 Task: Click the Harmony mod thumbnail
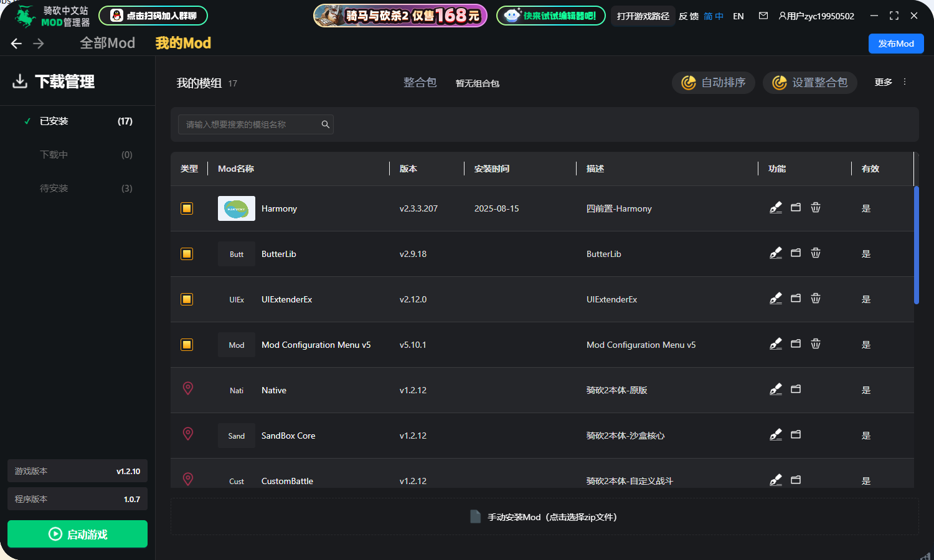[237, 208]
